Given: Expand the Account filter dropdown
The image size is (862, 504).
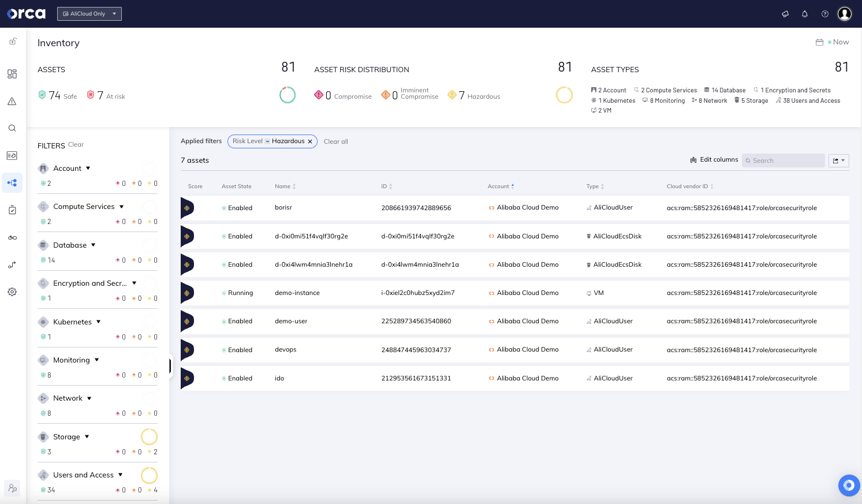Looking at the screenshot, I should (88, 168).
